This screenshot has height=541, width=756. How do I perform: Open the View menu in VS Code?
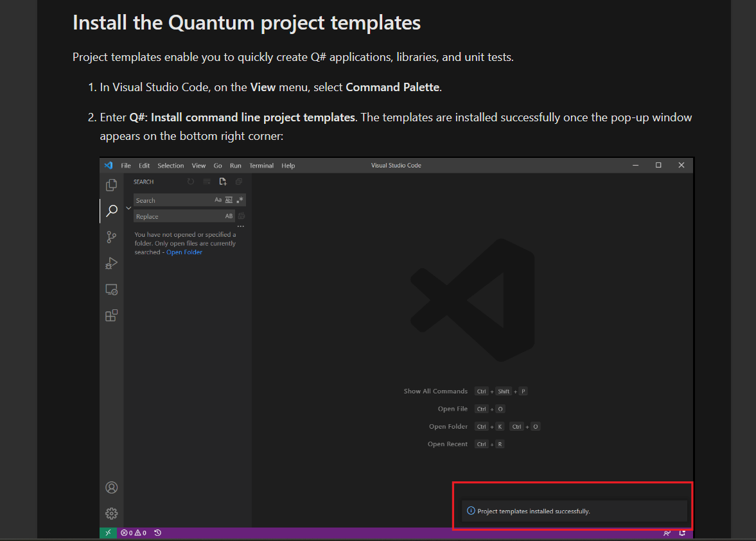pos(198,166)
